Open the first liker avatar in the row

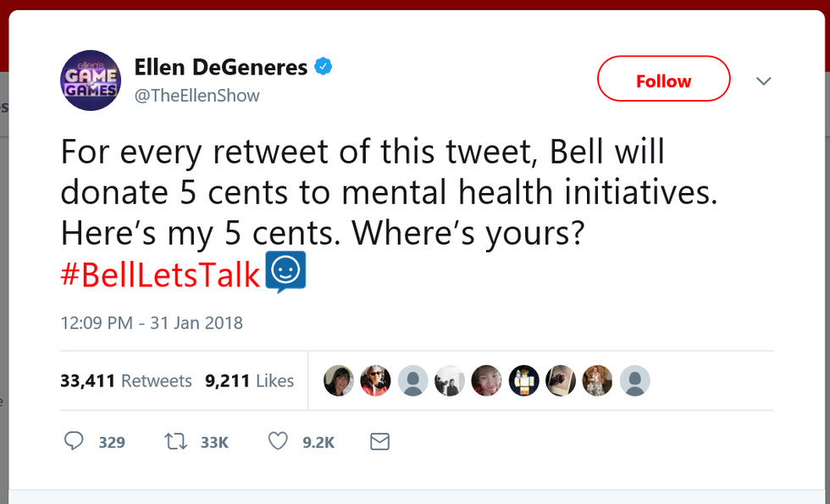tap(339, 381)
